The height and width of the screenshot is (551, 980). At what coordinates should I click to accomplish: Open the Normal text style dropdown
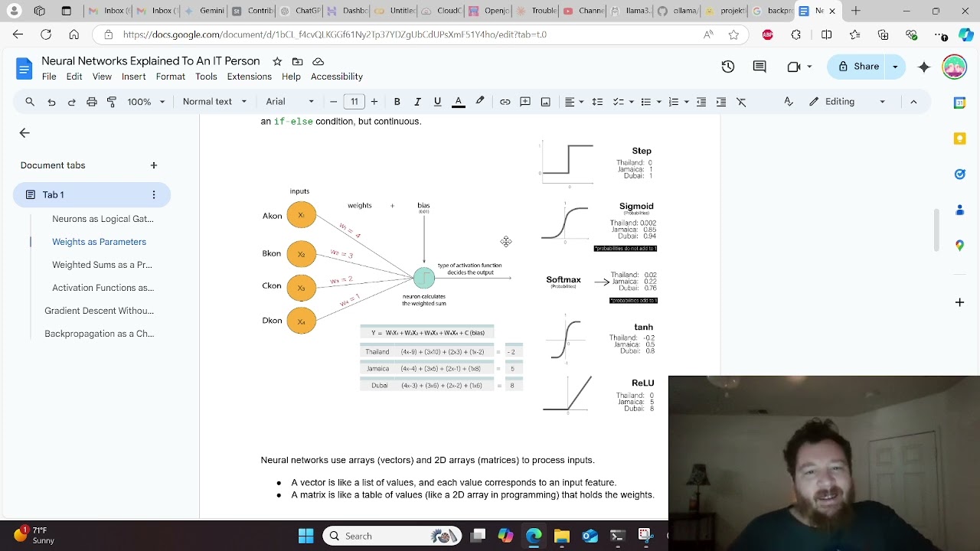214,102
